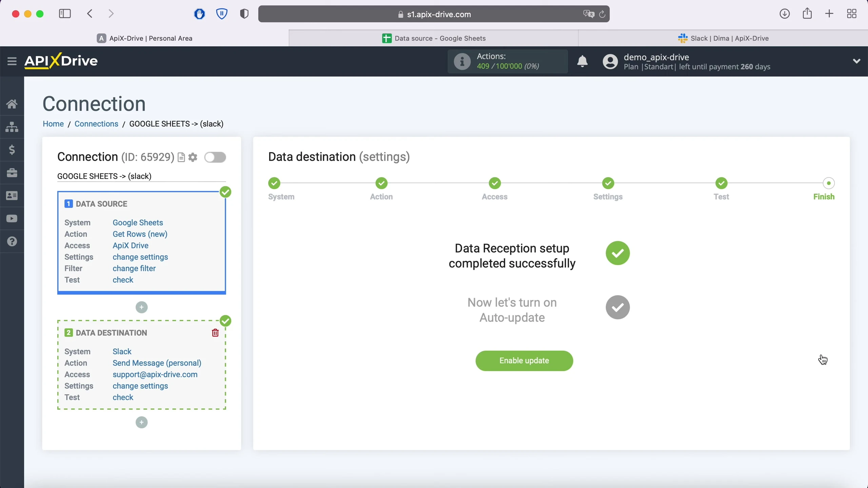868x488 pixels.
Task: Open the briefcase icon in the sidebar
Action: pyautogui.click(x=12, y=173)
